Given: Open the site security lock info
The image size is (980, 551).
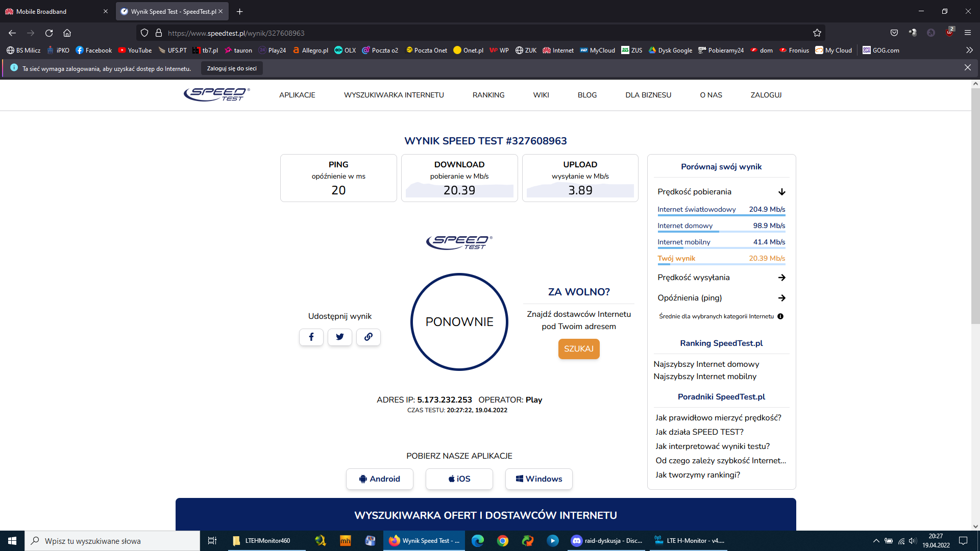Looking at the screenshot, I should (159, 33).
